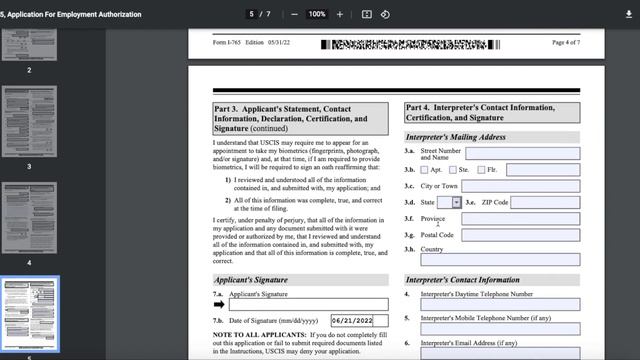The height and width of the screenshot is (360, 640).
Task: Check the Flr. checkbox
Action: 481,169
